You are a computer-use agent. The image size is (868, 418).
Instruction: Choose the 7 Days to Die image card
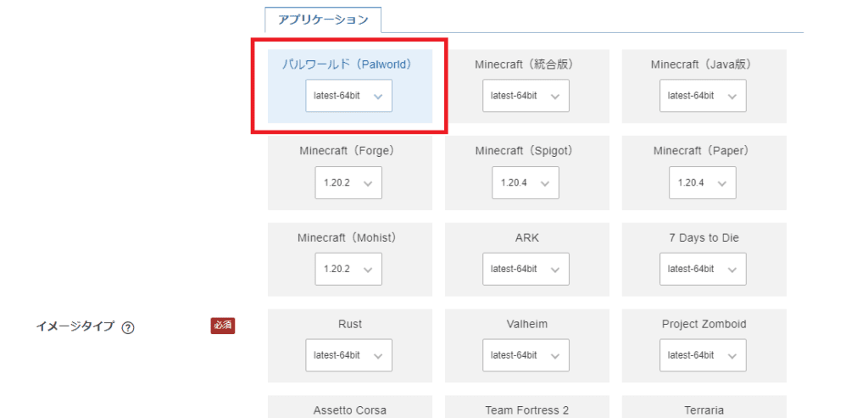tap(704, 259)
